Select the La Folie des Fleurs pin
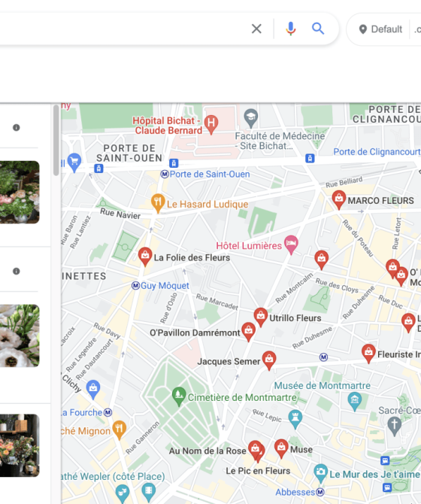The image size is (421, 504). coord(145,257)
